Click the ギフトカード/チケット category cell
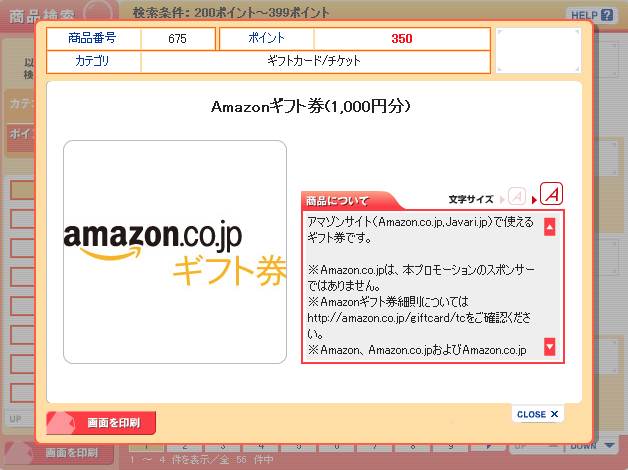 click(315, 61)
